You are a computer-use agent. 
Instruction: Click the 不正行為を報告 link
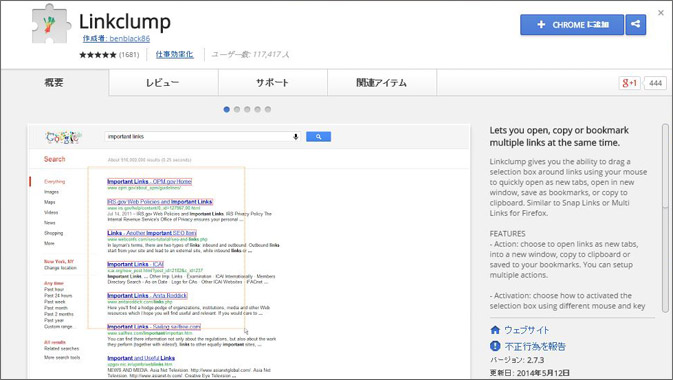pyautogui.click(x=535, y=346)
